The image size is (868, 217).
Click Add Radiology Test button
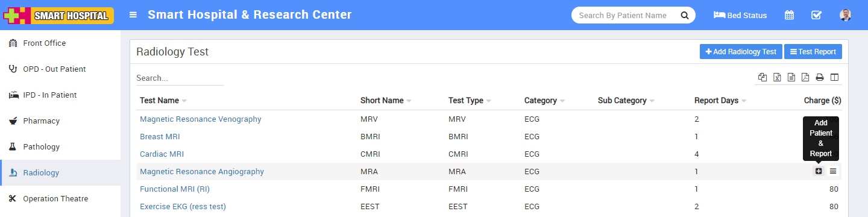pos(741,52)
